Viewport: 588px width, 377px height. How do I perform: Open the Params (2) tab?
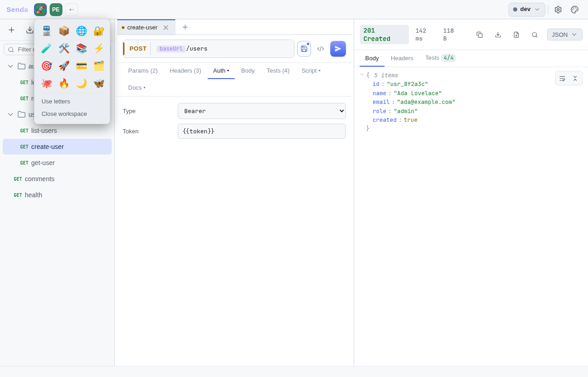point(143,71)
